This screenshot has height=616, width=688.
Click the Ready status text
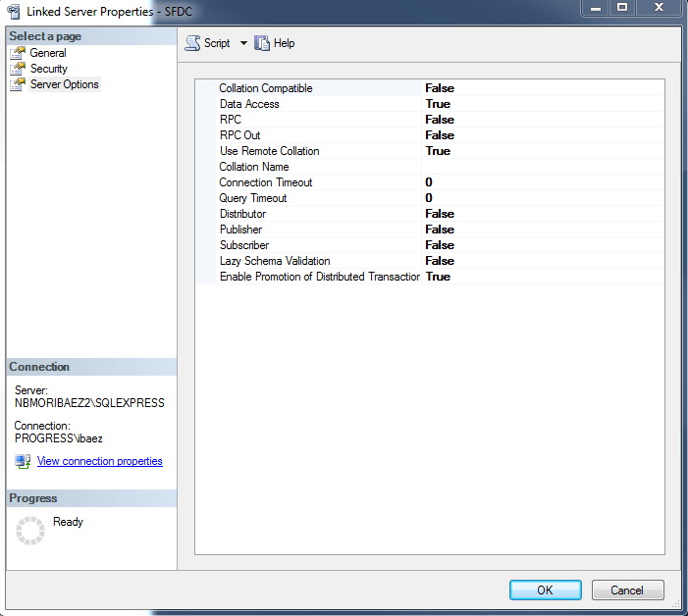tap(68, 522)
